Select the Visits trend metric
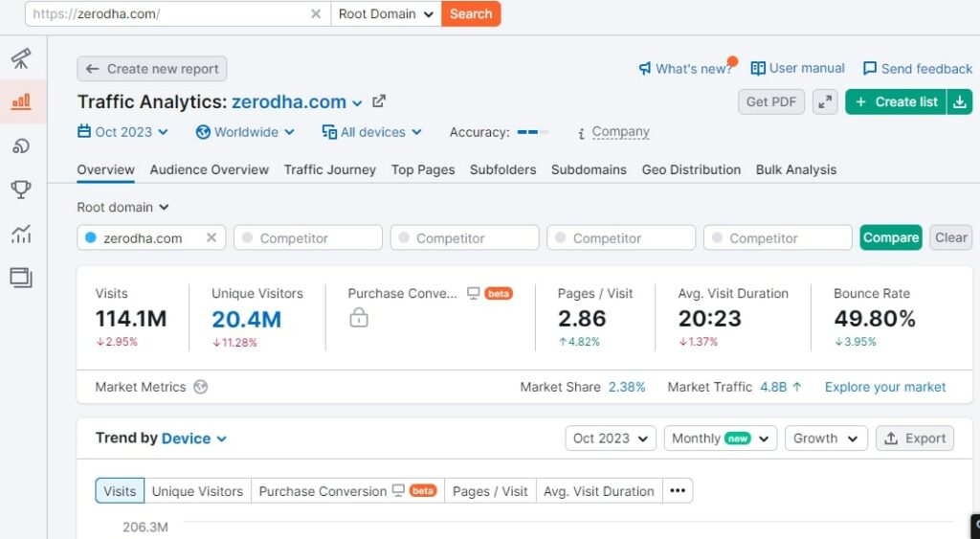Image resolution: width=980 pixels, height=539 pixels. click(120, 491)
